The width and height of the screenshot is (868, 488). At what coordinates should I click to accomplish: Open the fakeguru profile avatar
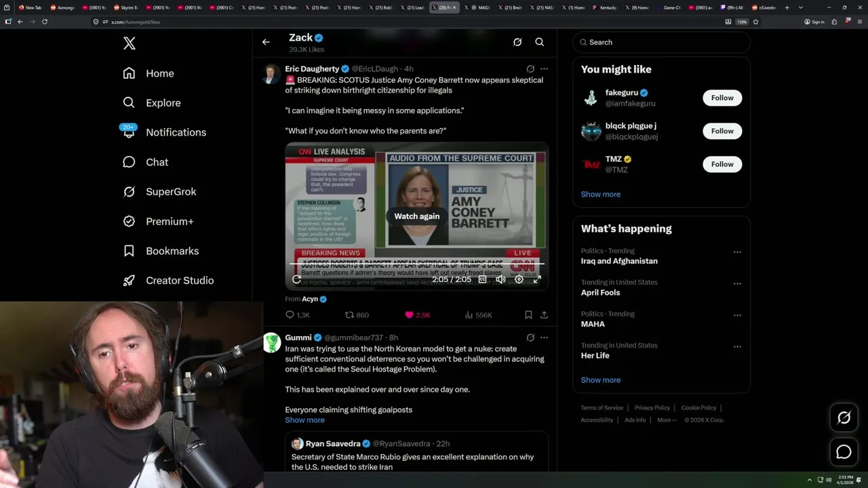(591, 98)
